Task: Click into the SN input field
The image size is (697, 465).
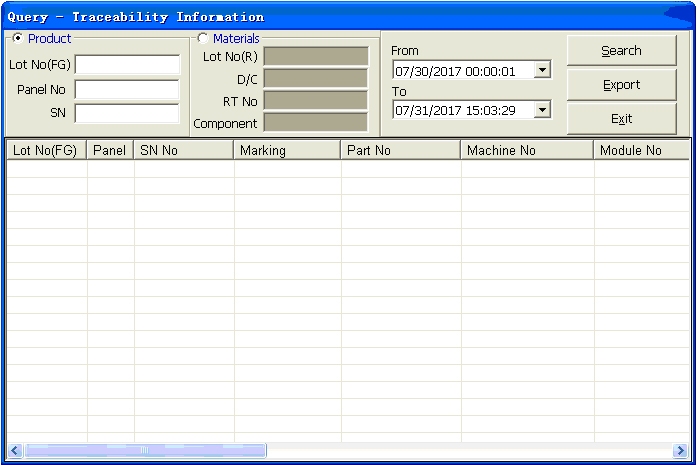Action: click(x=128, y=113)
